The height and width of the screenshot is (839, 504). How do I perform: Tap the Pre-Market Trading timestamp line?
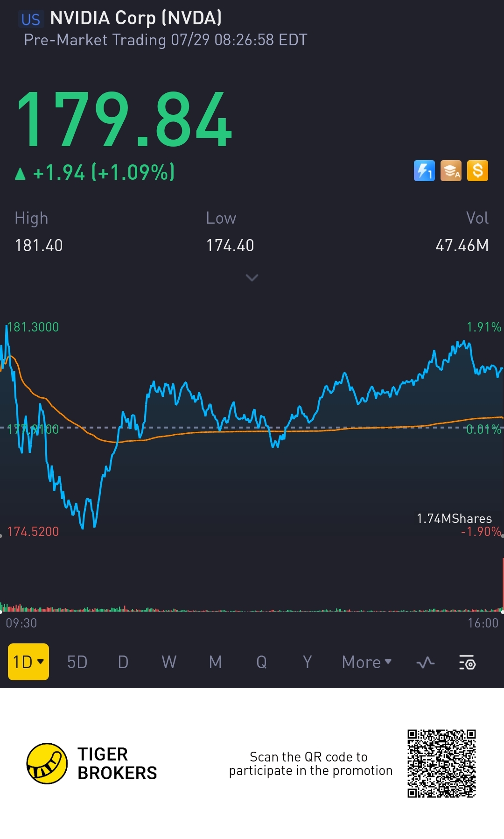coord(166,40)
